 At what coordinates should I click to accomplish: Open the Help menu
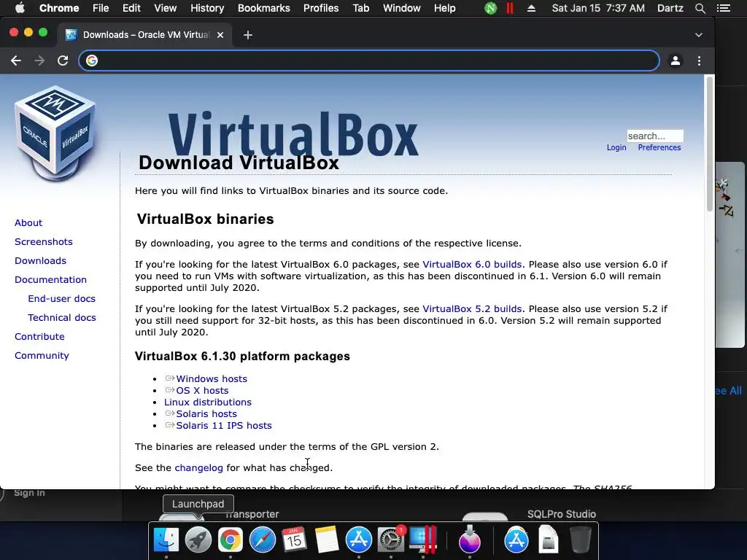click(x=444, y=8)
